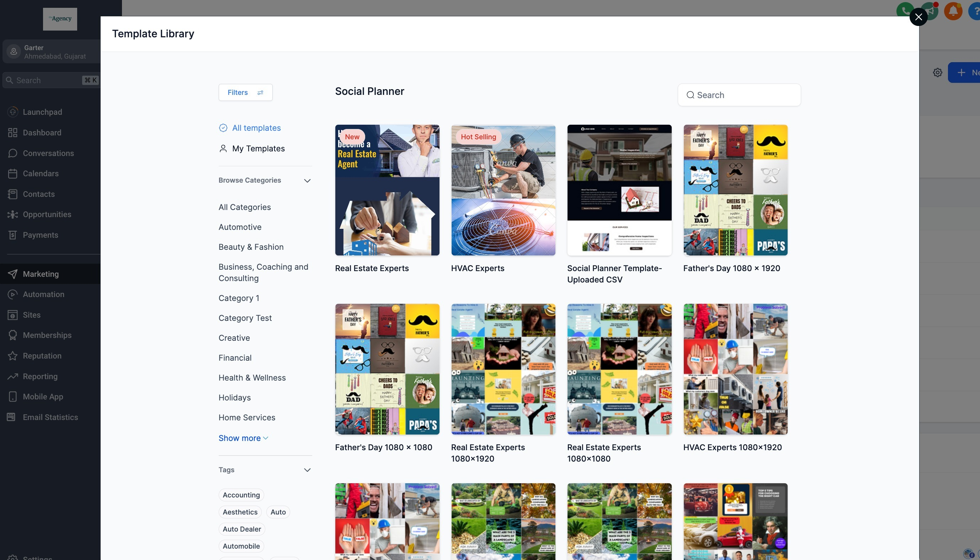
Task: Open the HVAC Experts template thumbnail
Action: coord(503,190)
